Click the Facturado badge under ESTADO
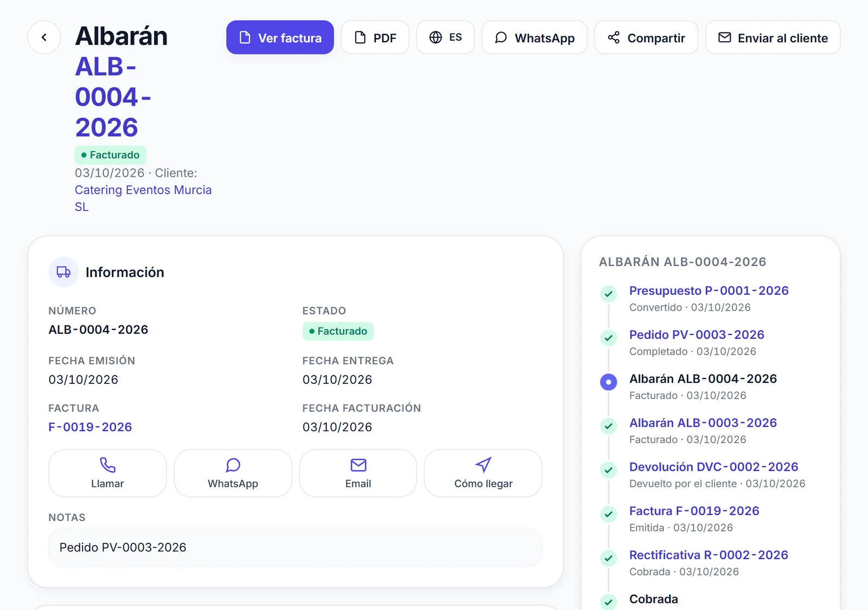868x610 pixels. [x=338, y=331]
